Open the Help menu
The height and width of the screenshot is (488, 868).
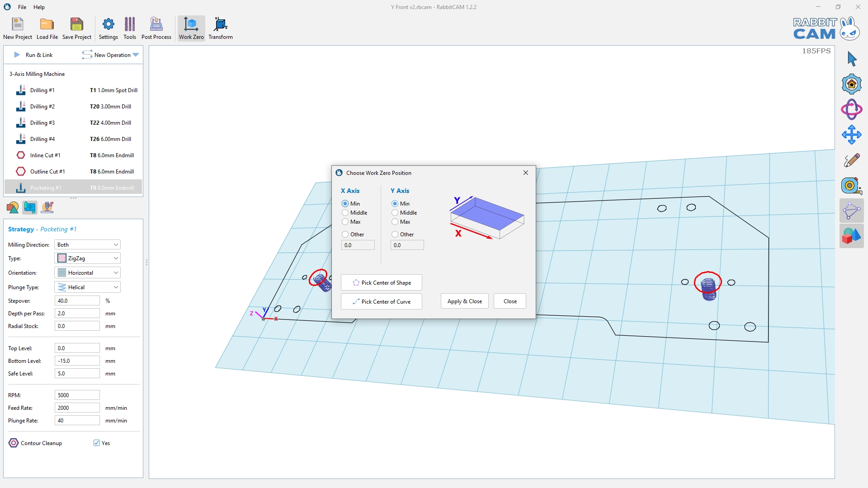39,7
